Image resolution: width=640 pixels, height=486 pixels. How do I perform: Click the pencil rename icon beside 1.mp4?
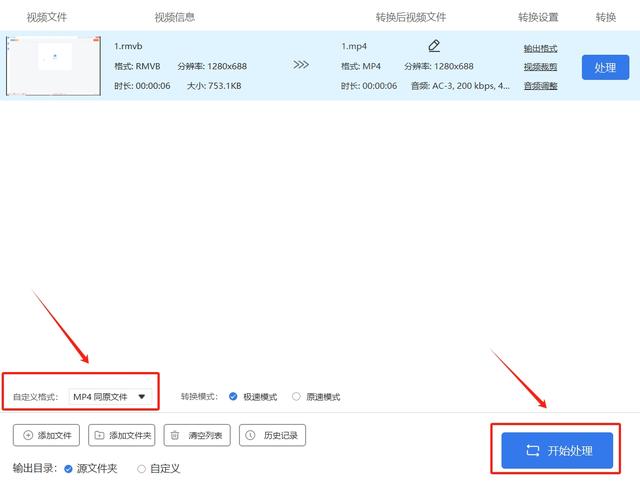click(434, 46)
